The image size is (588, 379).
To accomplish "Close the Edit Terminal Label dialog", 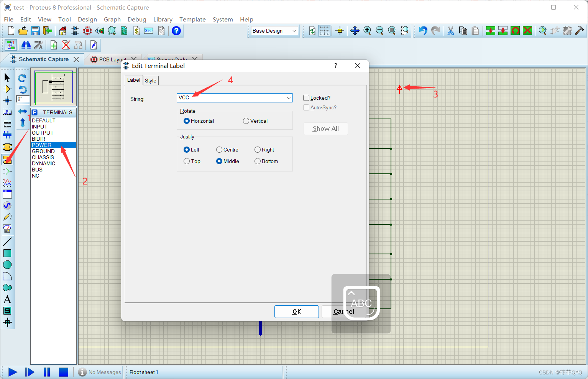I will pyautogui.click(x=358, y=66).
